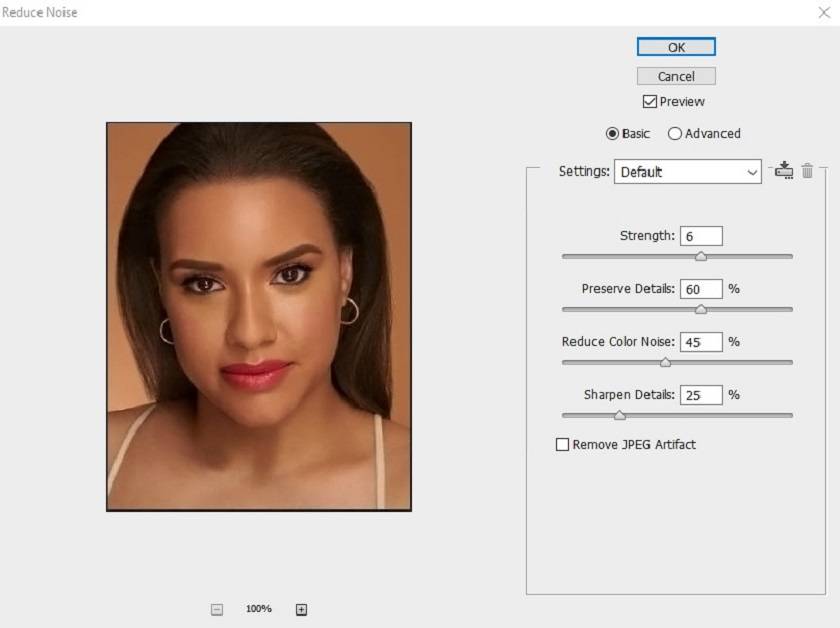Screen dimensions: 840x628
Task: Zoom in with the plus icon
Action: pyautogui.click(x=302, y=609)
